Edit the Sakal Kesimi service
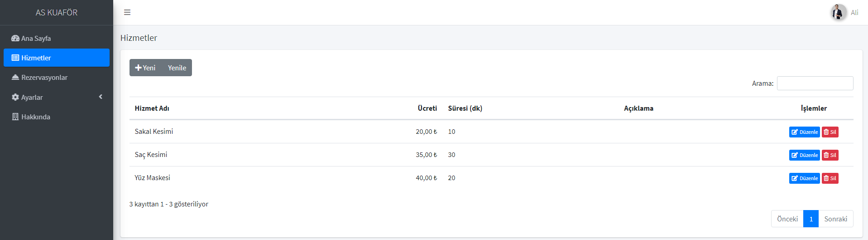 [805, 132]
